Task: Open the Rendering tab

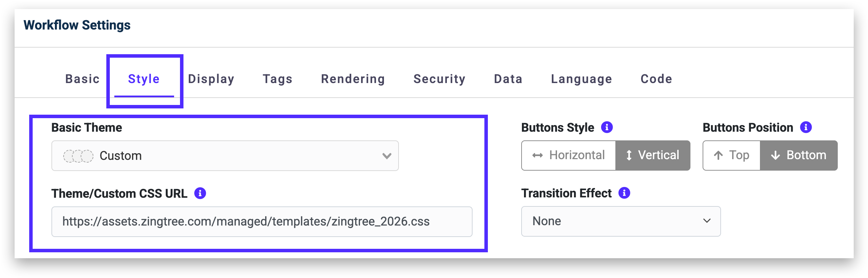Action: pyautogui.click(x=353, y=79)
